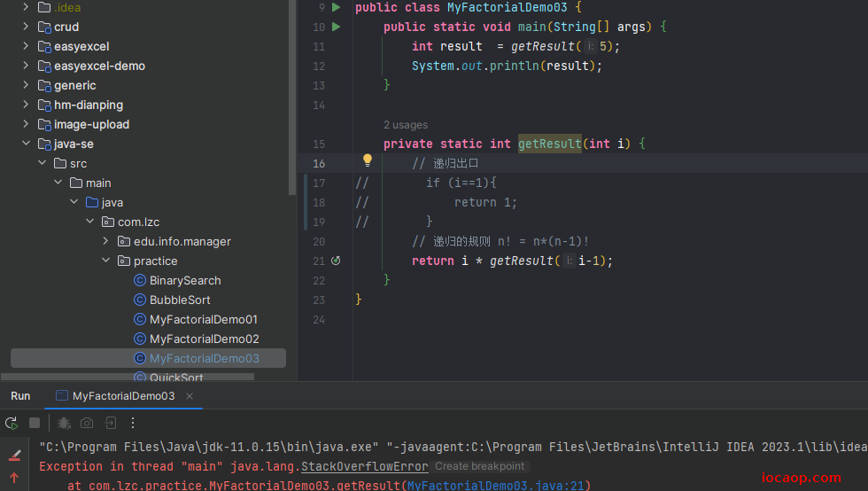Image resolution: width=868 pixels, height=491 pixels.
Task: Click the red up arrow in console gutter
Action: tap(14, 477)
